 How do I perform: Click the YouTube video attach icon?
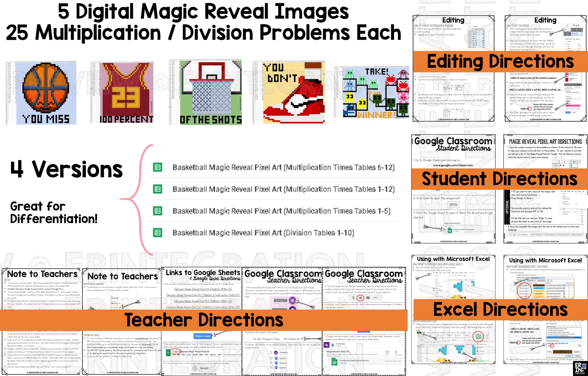click(368, 298)
